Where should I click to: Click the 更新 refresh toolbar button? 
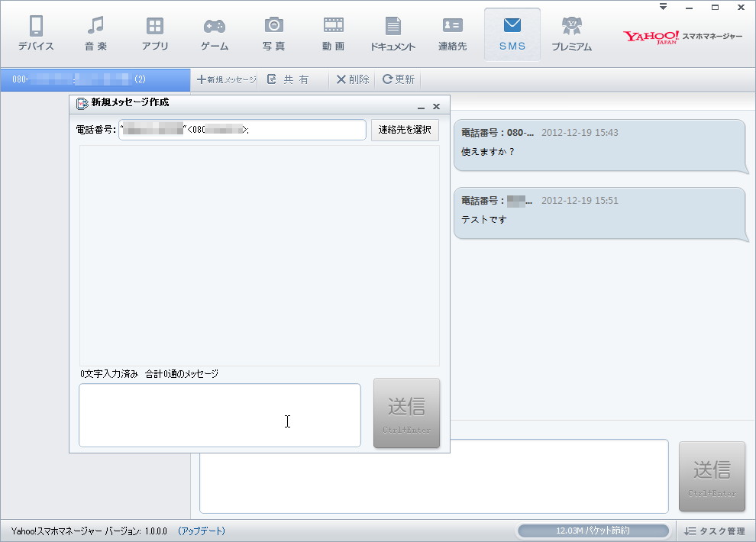click(399, 79)
